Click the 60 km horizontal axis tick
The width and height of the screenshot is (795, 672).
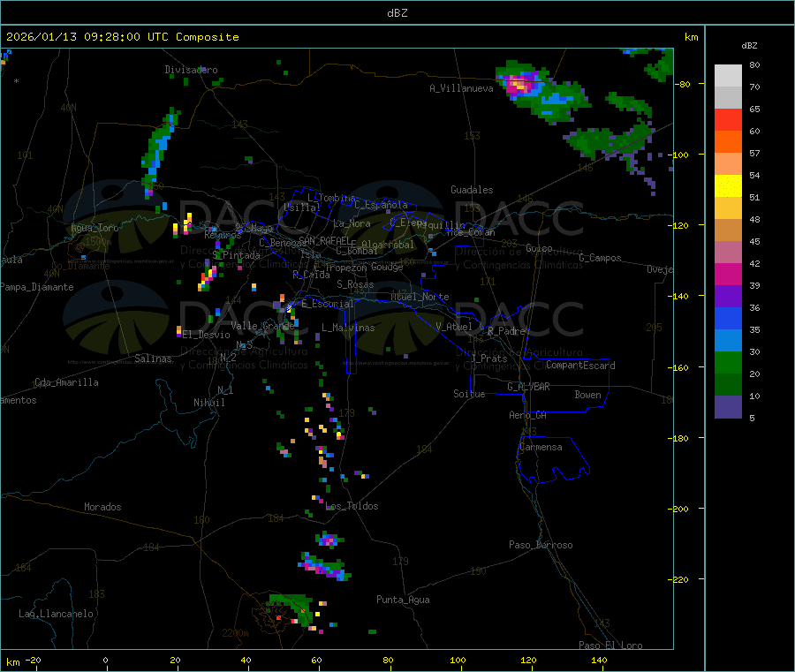316,660
